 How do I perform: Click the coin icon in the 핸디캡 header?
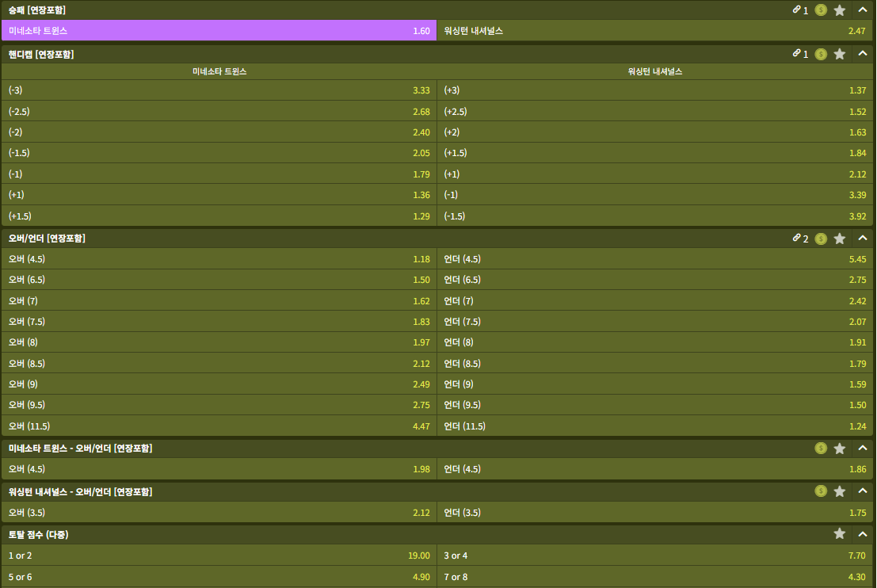click(821, 54)
